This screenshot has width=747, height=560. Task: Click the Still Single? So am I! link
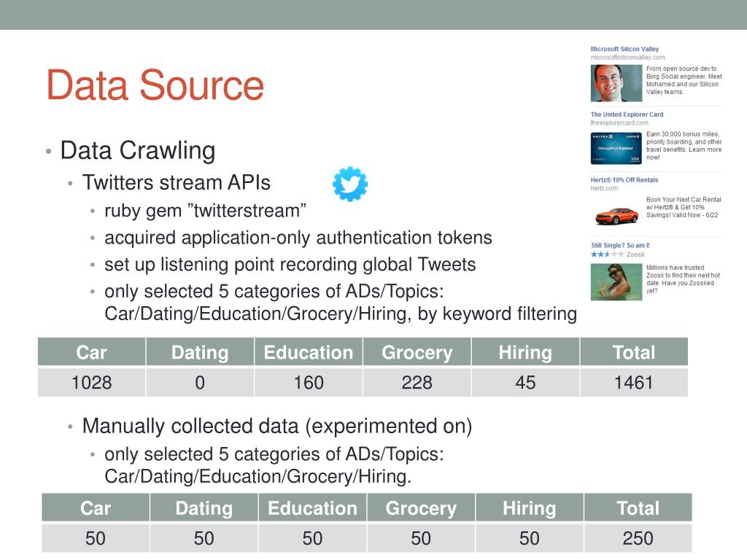point(620,245)
